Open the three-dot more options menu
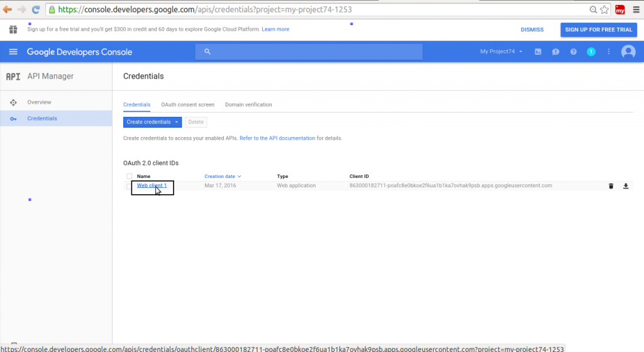This screenshot has width=644, height=352. coord(609,52)
